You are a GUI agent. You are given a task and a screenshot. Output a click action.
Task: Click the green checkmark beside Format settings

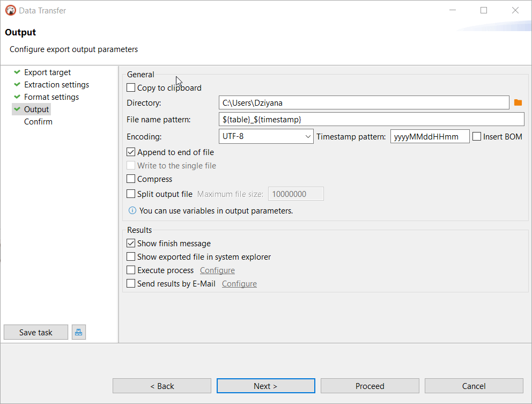[18, 97]
